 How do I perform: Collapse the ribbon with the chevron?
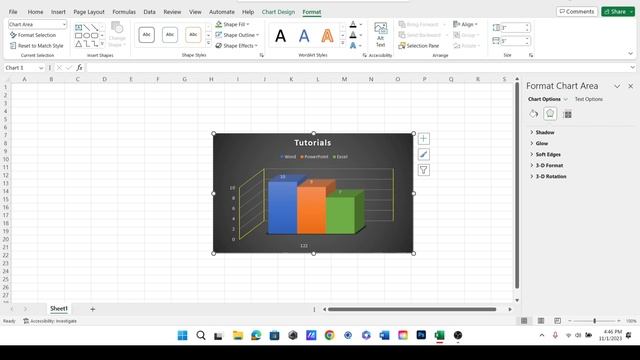click(x=631, y=53)
